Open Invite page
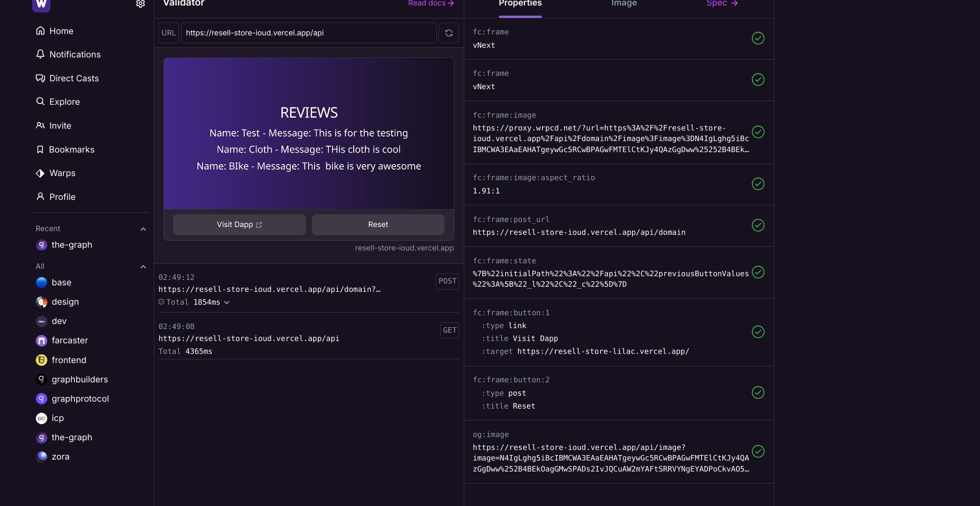The image size is (980, 506). coord(54,125)
